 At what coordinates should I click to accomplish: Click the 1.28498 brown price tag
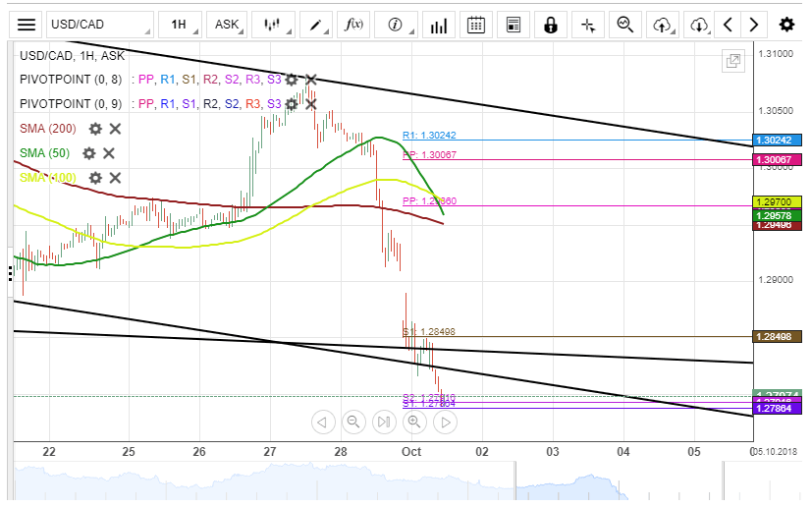click(x=777, y=336)
